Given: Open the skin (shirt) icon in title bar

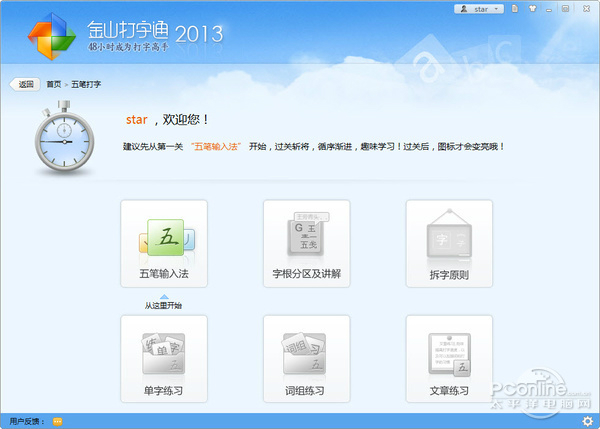Looking at the screenshot, I should (532, 8).
